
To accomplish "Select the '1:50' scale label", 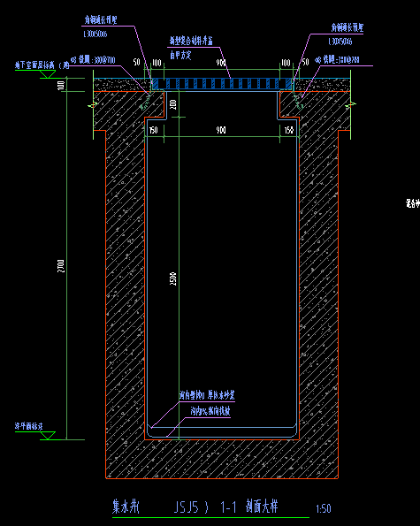I will [324, 508].
